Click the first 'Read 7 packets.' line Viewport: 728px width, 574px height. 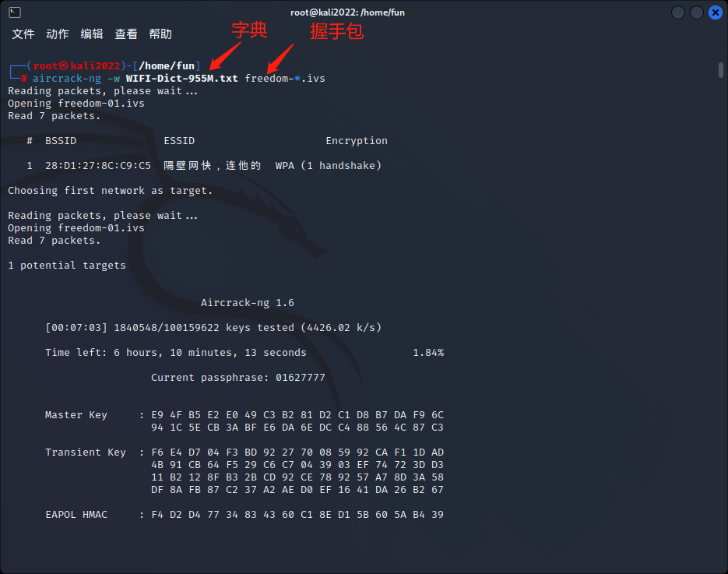[x=54, y=116]
